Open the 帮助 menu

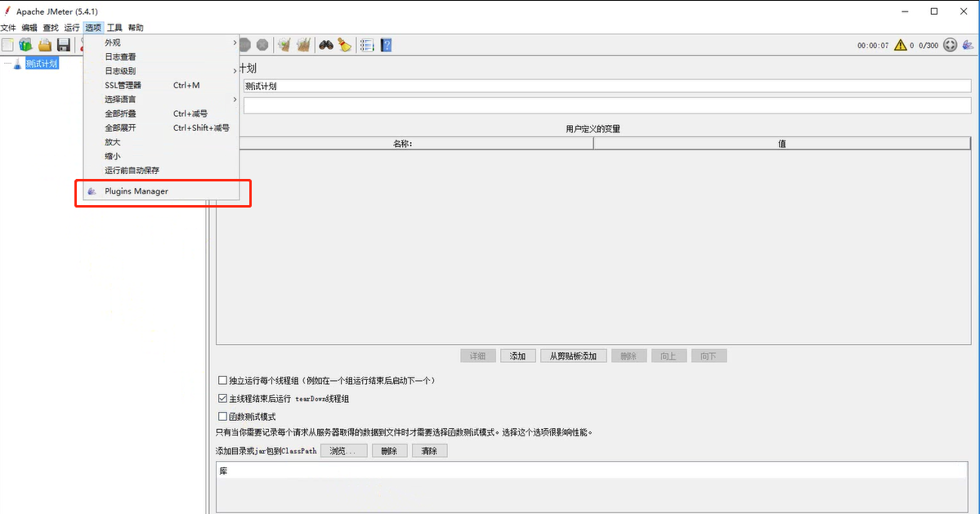(136, 28)
